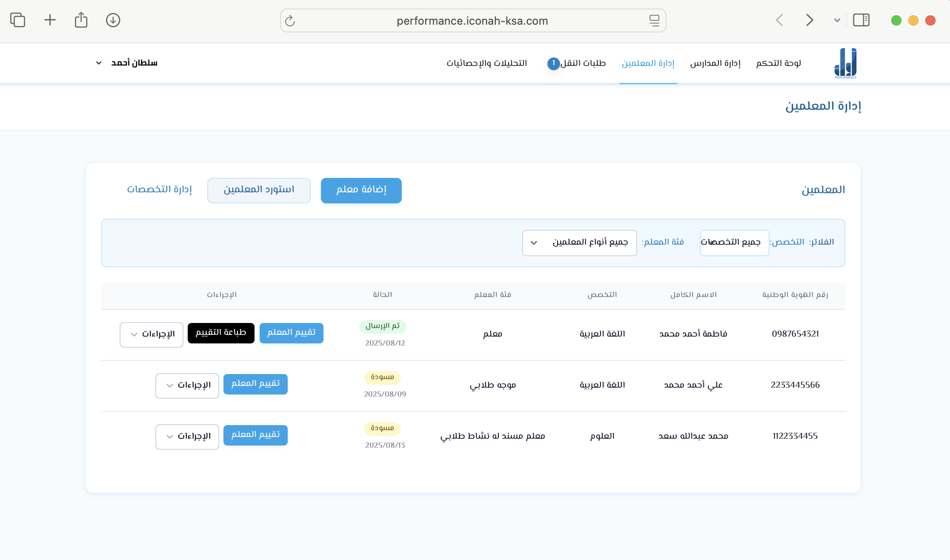Expand the سلطان أحمد user menu
This screenshot has width=950, height=560.
click(127, 63)
